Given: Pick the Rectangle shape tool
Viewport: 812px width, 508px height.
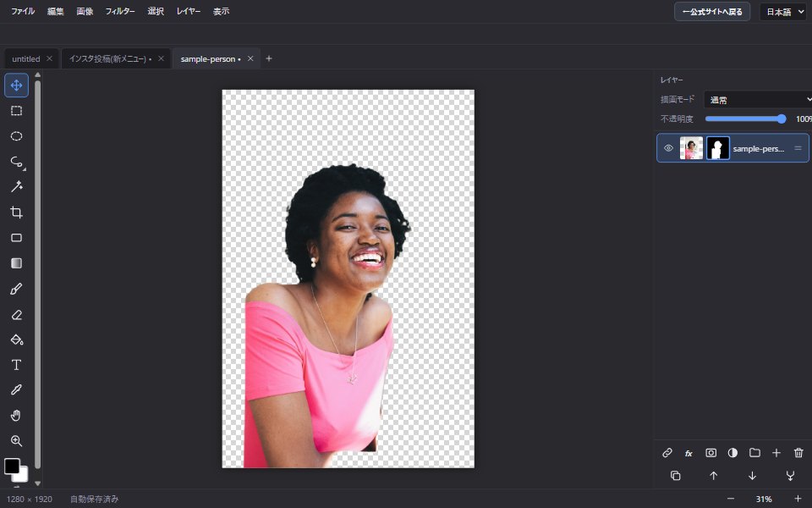Looking at the screenshot, I should coord(17,237).
